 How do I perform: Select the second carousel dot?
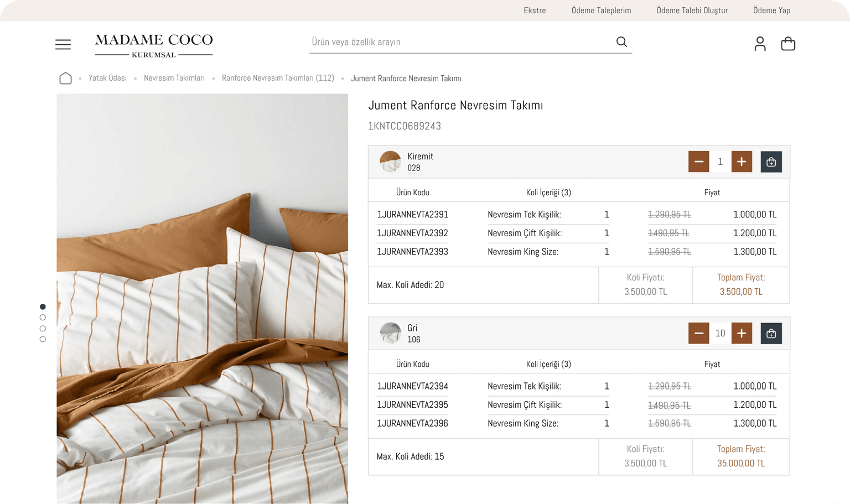(43, 317)
